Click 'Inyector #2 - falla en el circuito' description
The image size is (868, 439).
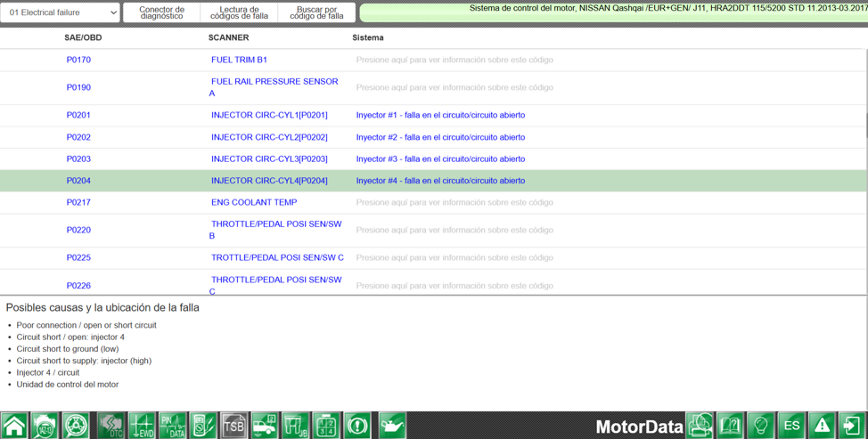pyautogui.click(x=440, y=137)
